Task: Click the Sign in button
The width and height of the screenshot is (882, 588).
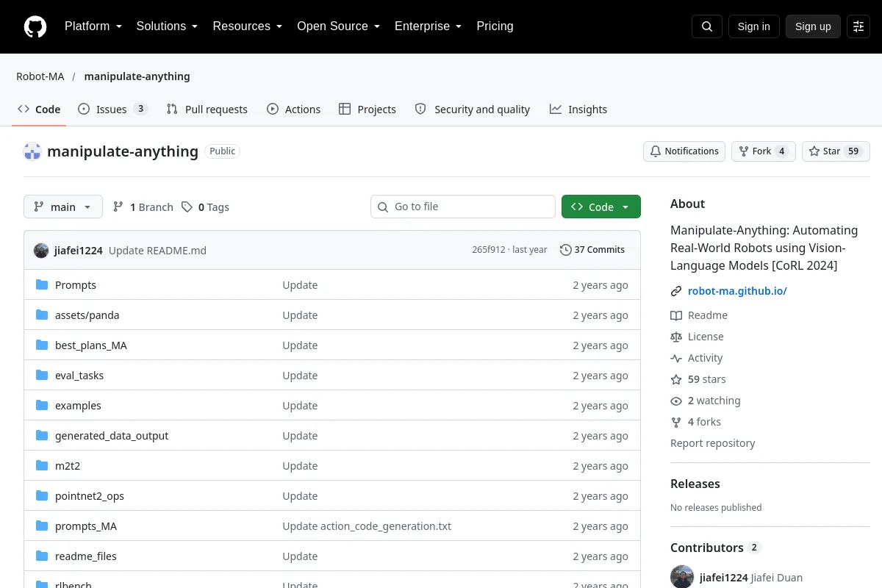Action: point(754,26)
